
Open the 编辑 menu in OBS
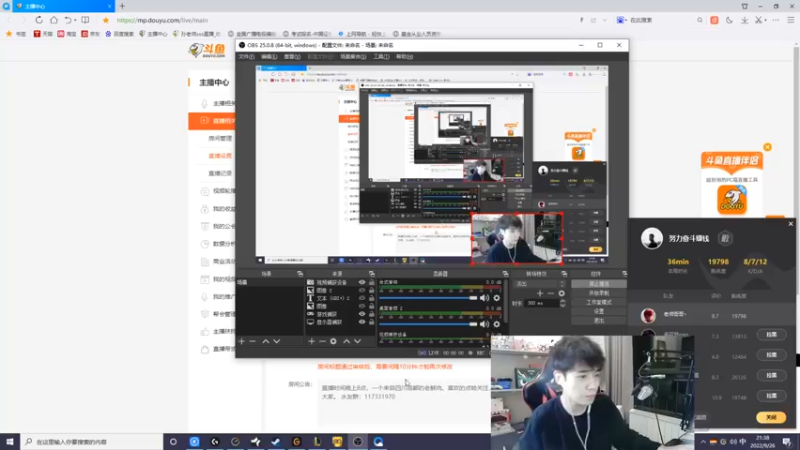[x=269, y=57]
